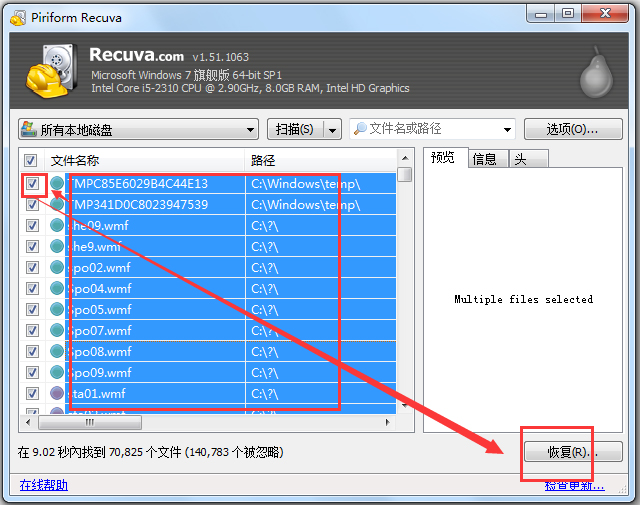The height and width of the screenshot is (505, 640).
Task: Select the she9.wmf file name
Action: point(95,247)
